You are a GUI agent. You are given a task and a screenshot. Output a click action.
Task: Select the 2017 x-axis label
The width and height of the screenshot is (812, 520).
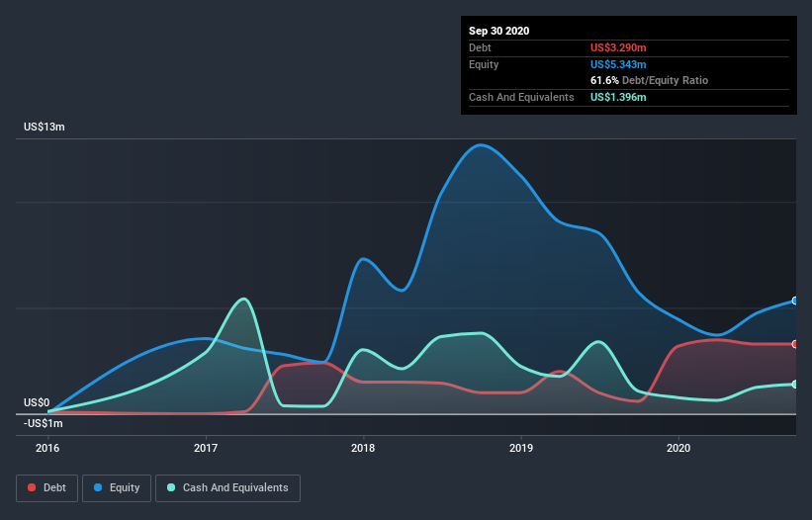(206, 448)
